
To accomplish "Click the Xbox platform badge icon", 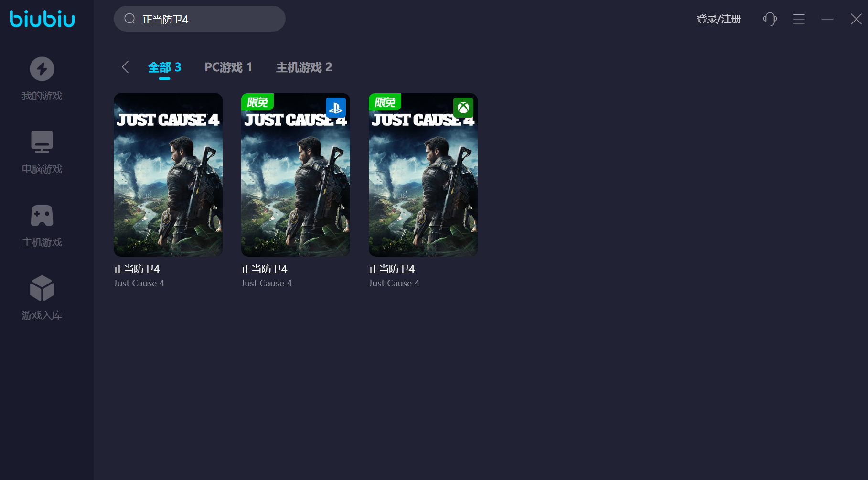I will pyautogui.click(x=463, y=108).
